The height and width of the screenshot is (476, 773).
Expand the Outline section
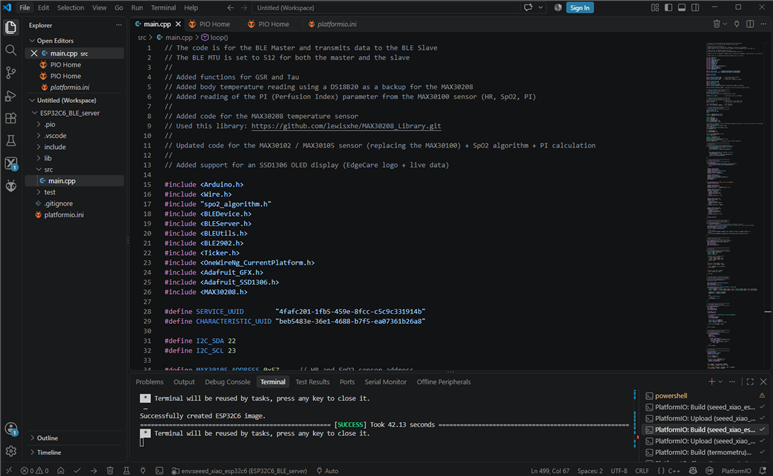[47, 438]
